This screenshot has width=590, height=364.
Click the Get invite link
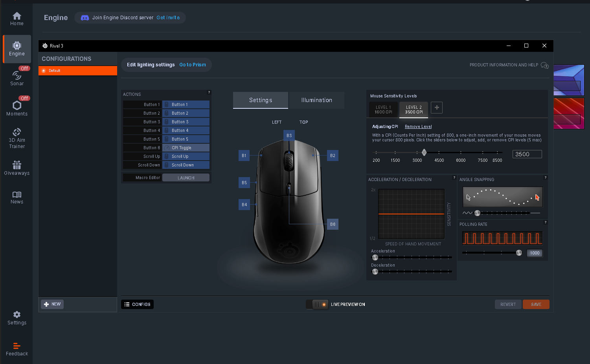coord(168,18)
